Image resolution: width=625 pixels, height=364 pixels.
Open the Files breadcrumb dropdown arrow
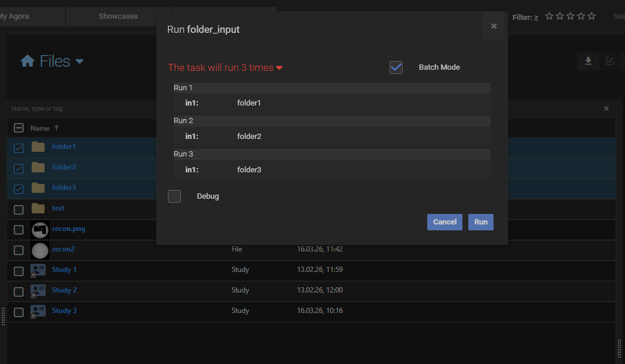pyautogui.click(x=79, y=61)
